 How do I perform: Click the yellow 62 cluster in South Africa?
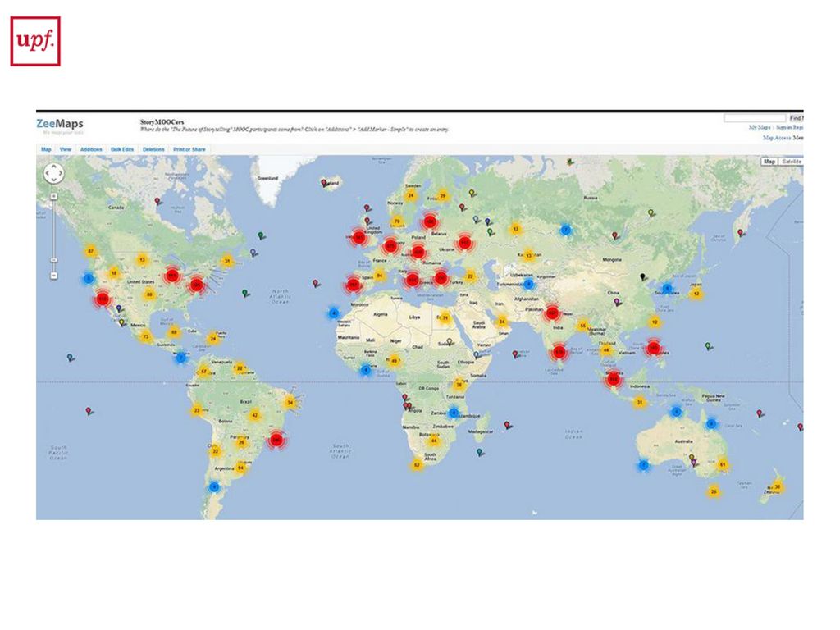pos(417,464)
